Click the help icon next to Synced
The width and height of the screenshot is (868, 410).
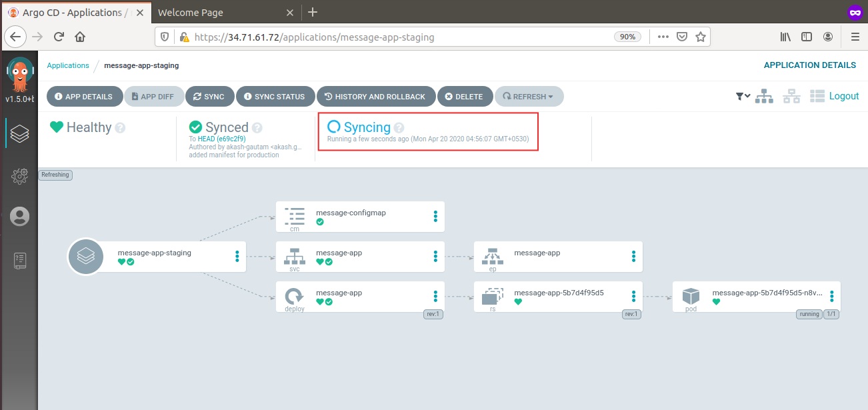(257, 128)
